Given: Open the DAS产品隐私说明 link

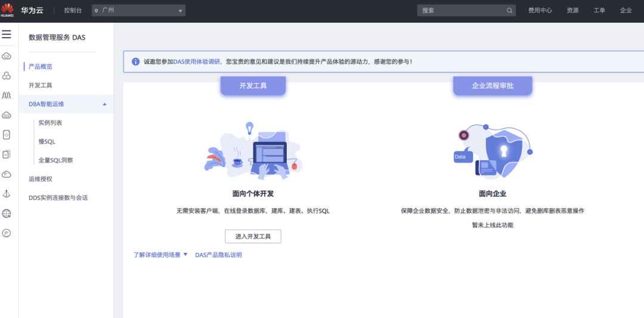Looking at the screenshot, I should coord(218,255).
